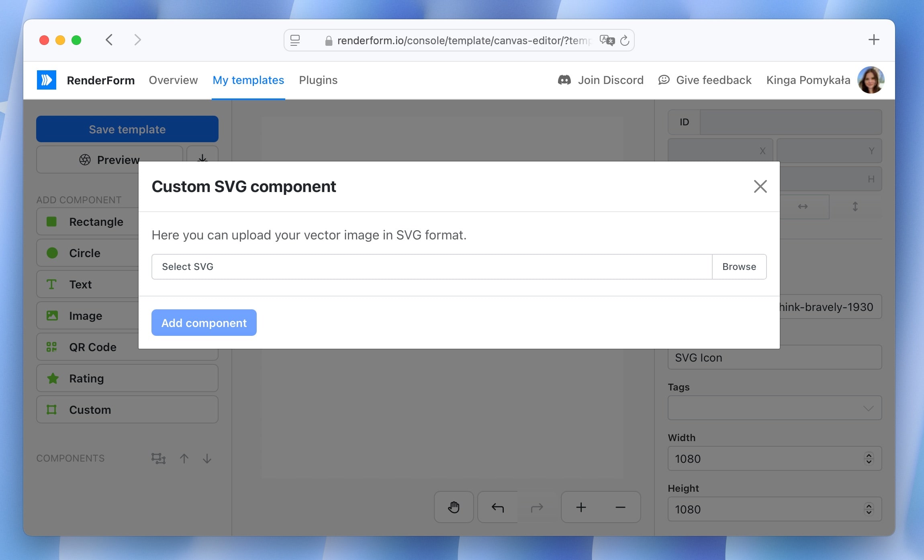This screenshot has height=560, width=924.
Task: Click the download arrow next to Preview
Action: pos(202,158)
